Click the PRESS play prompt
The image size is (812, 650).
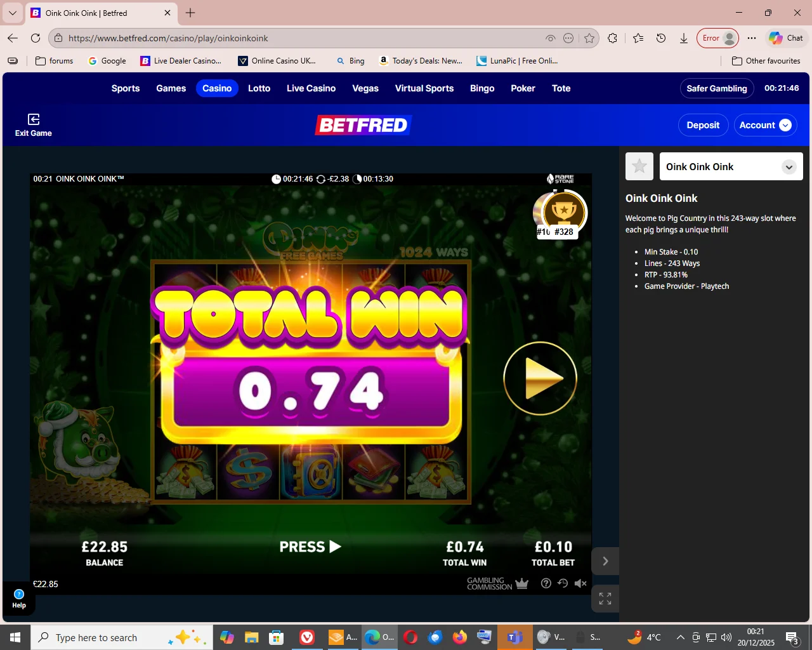(x=310, y=547)
